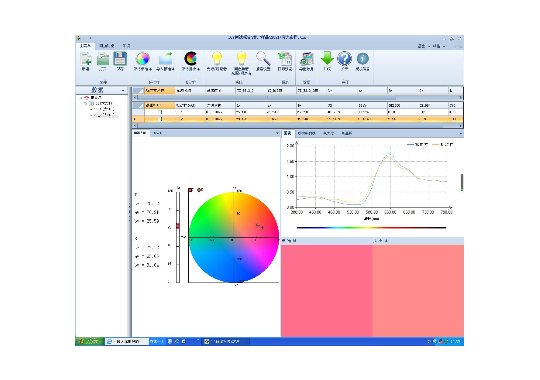Click the lower table horizontal scrollbar
The width and height of the screenshot is (540, 380).
[x=298, y=126]
